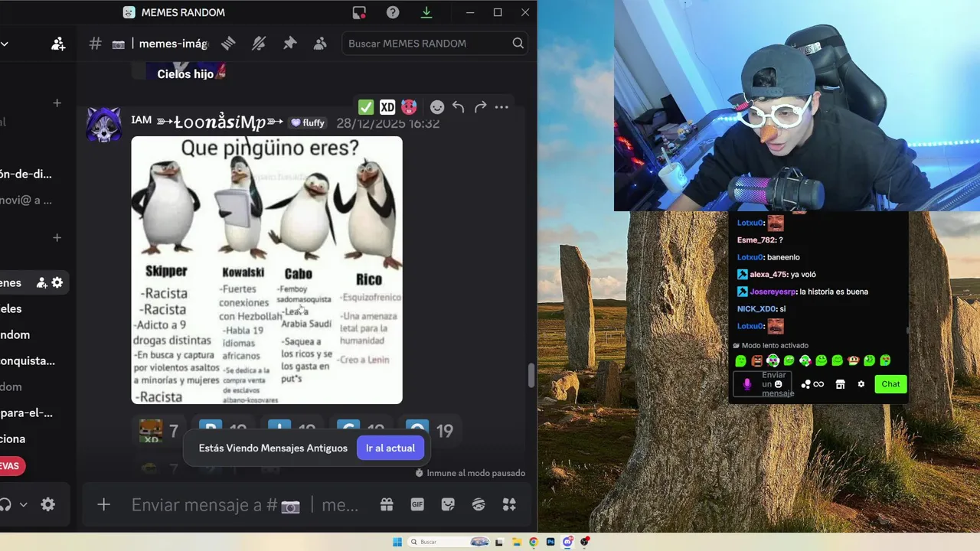
Task: Open the Threads icon in channel header
Action: (228, 44)
